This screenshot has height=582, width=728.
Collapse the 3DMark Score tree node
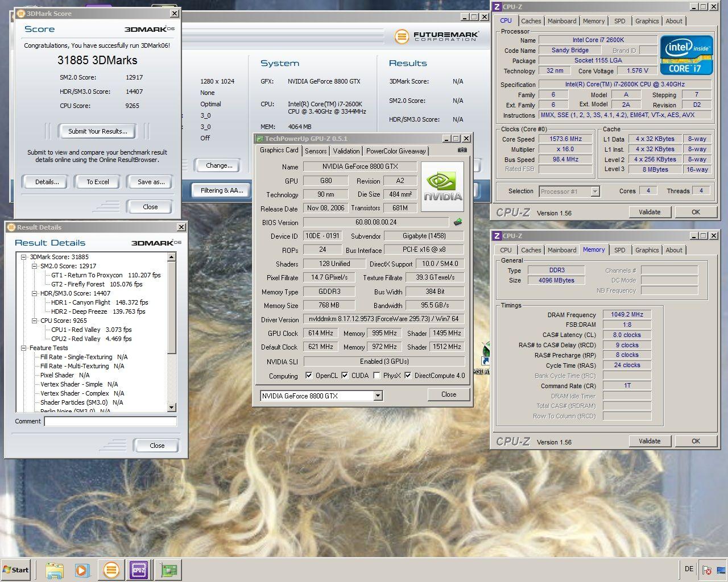click(x=24, y=257)
